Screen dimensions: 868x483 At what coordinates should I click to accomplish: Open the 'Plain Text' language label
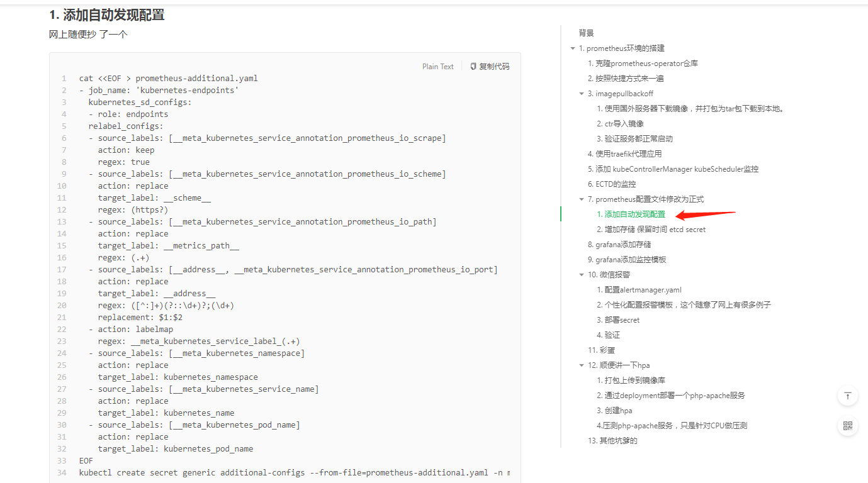438,67
